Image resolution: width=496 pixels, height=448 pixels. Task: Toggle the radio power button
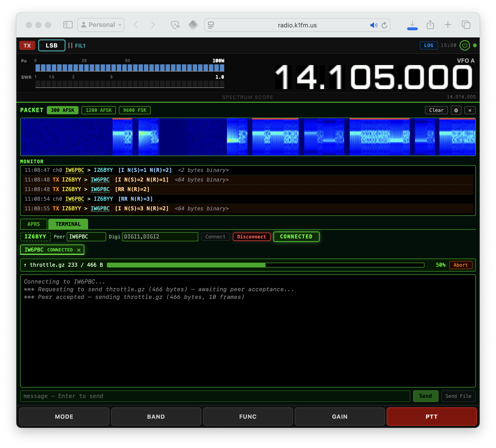point(465,45)
